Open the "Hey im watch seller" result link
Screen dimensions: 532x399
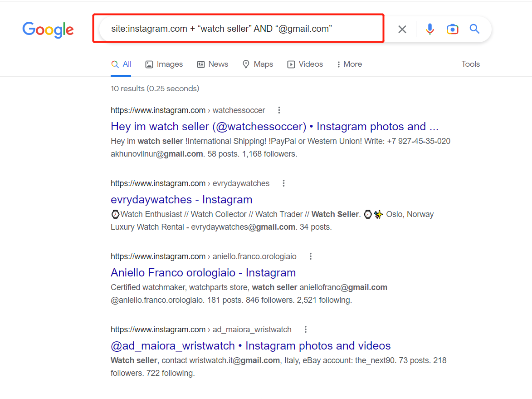click(x=274, y=126)
